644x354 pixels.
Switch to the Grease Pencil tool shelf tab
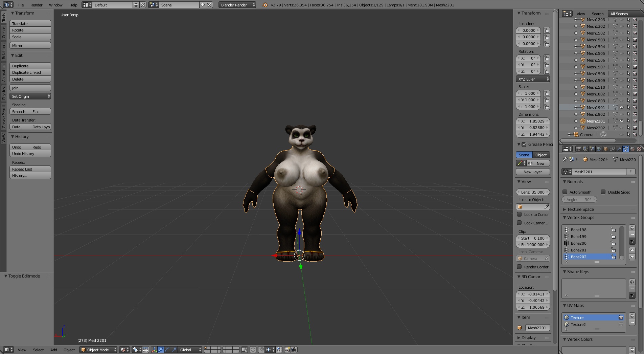click(4, 117)
